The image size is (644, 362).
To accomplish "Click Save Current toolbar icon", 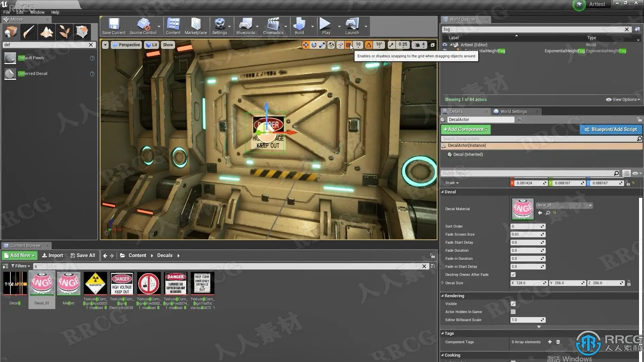I will (x=114, y=26).
